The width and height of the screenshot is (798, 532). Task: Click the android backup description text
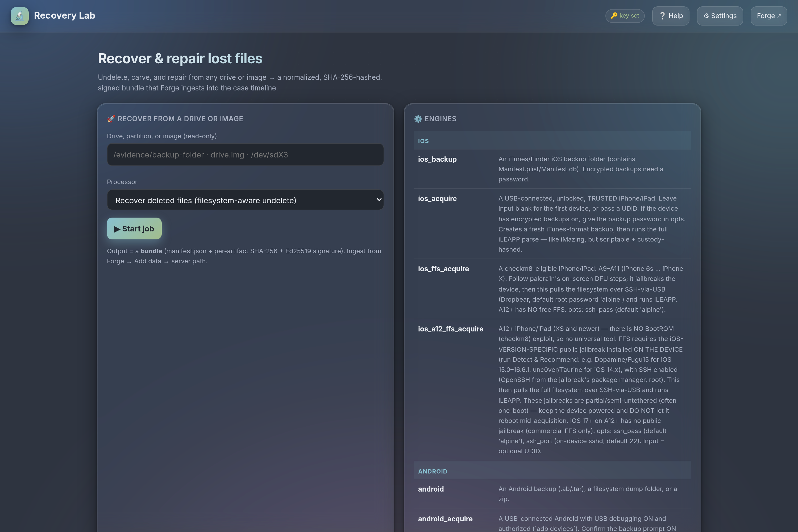587,494
